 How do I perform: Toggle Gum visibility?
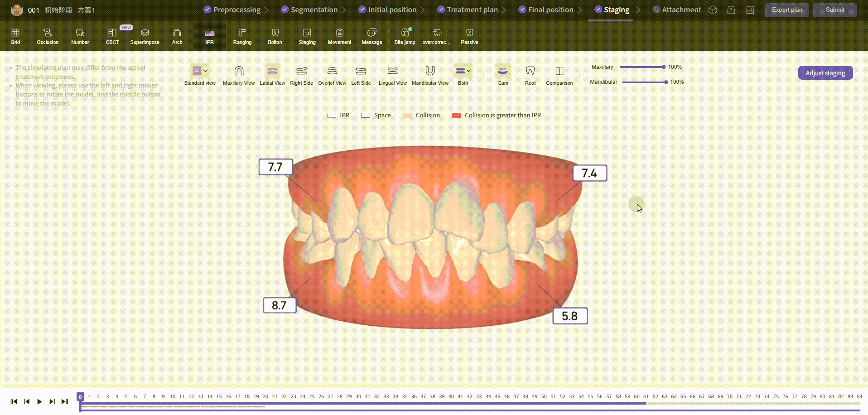[503, 75]
